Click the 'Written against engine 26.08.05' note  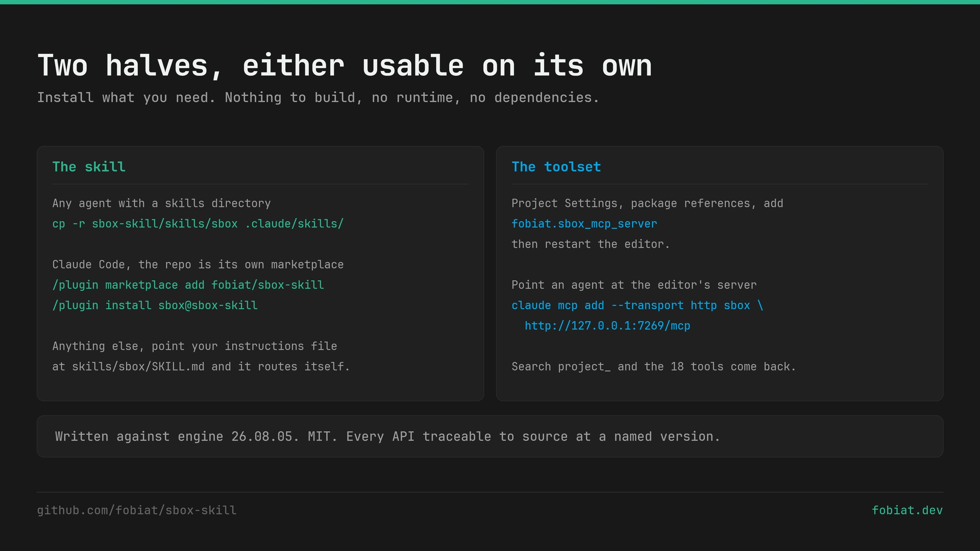[x=387, y=436]
